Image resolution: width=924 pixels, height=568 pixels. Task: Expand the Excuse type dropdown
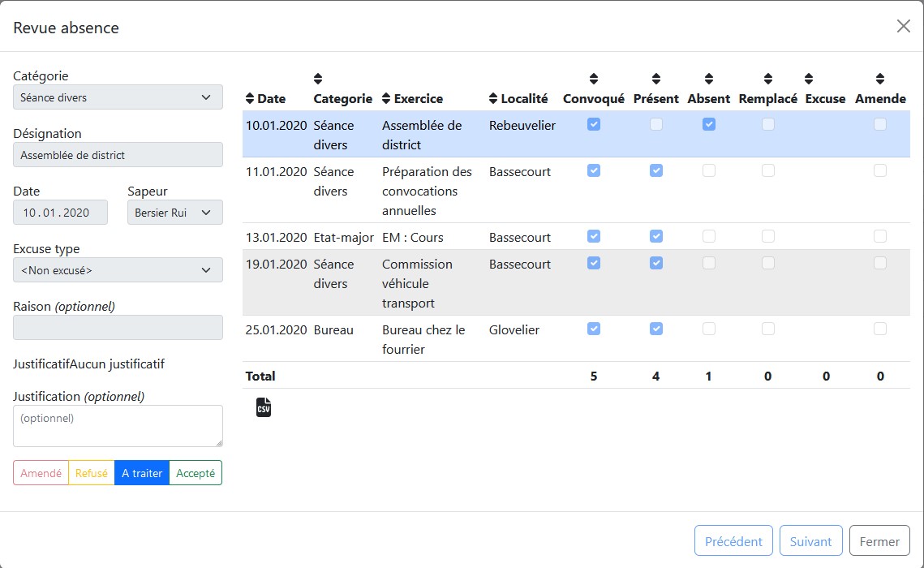tap(118, 270)
